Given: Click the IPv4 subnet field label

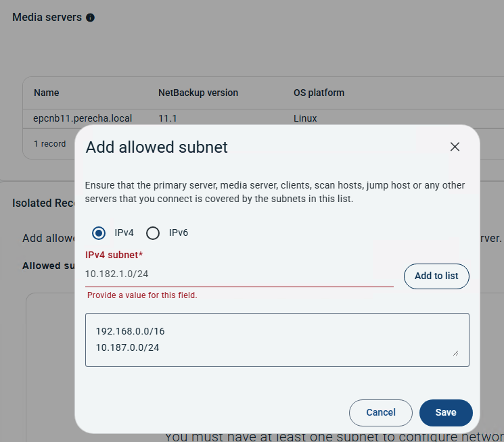Looking at the screenshot, I should pos(114,255).
